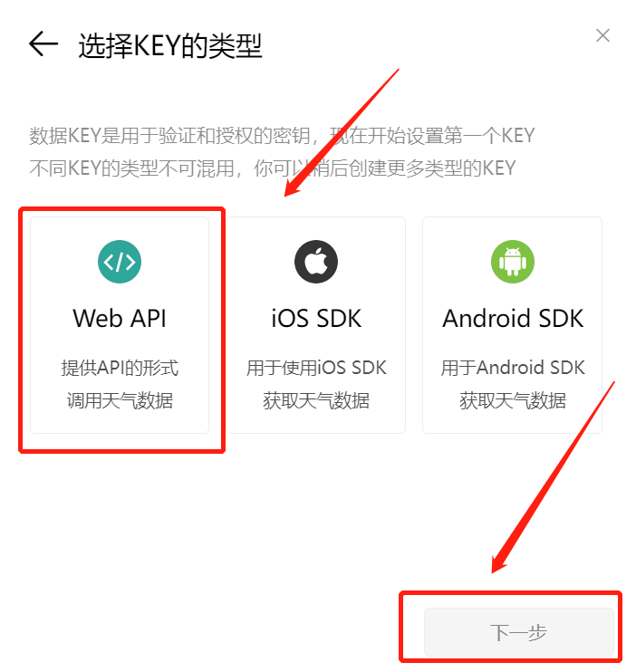Click the green Web API code icon

pyautogui.click(x=120, y=262)
